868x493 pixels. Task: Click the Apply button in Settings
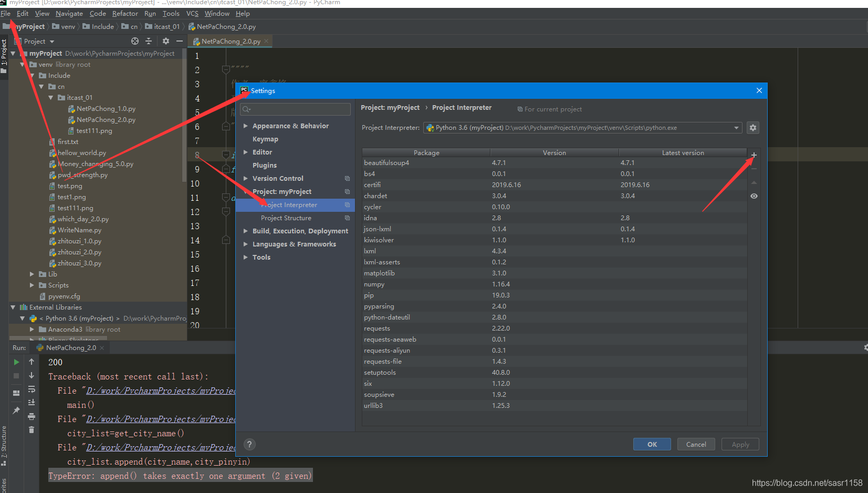click(x=740, y=444)
